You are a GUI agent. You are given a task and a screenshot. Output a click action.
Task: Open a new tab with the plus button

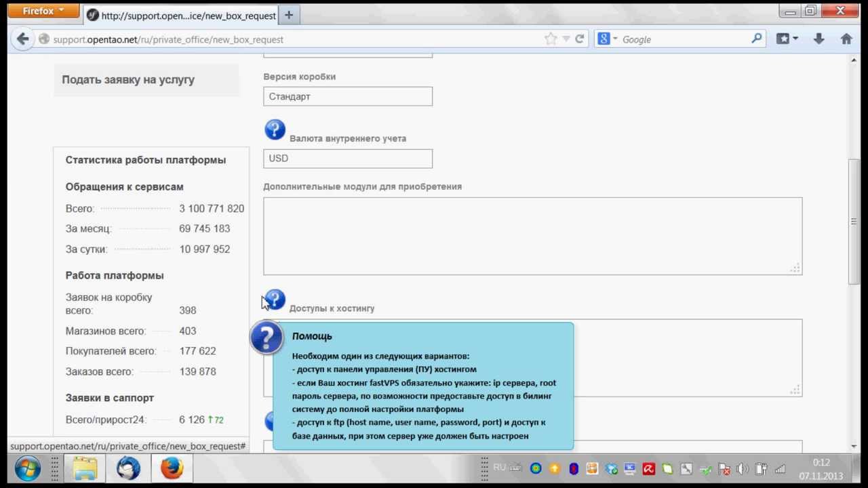pos(289,15)
